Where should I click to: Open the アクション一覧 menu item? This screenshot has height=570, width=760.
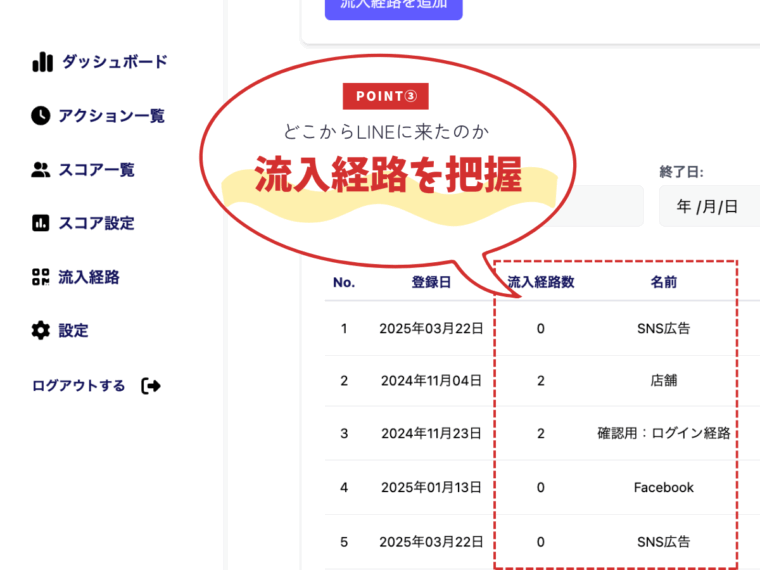click(x=111, y=116)
